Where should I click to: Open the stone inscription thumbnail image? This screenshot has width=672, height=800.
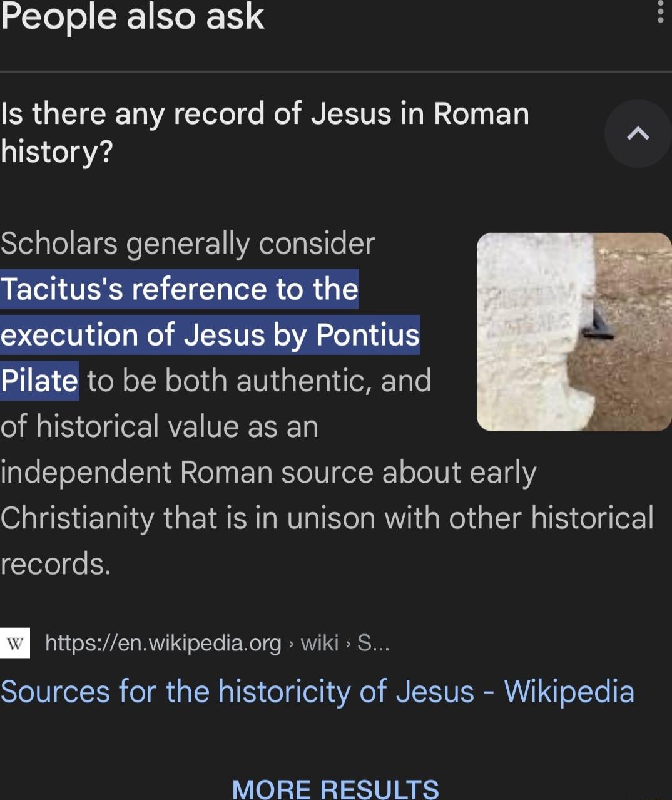(574, 332)
